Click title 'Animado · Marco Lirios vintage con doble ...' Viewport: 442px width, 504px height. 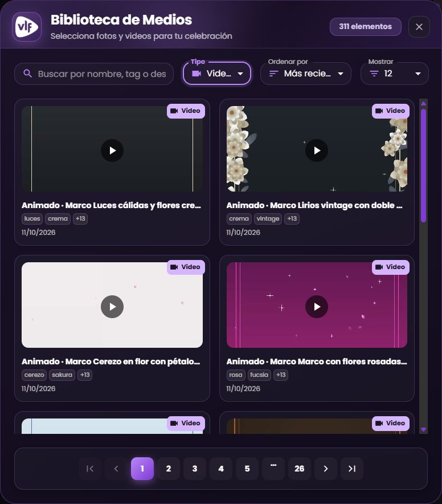point(314,205)
